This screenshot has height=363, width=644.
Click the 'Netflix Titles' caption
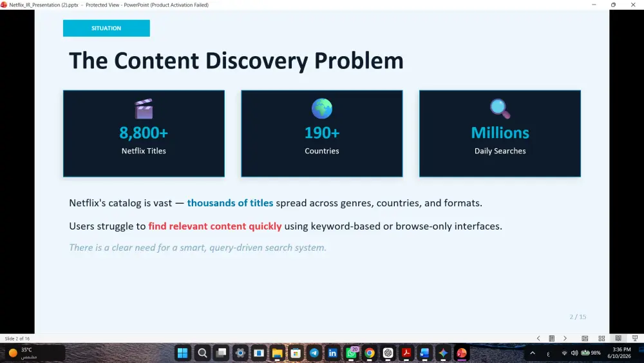click(x=144, y=151)
